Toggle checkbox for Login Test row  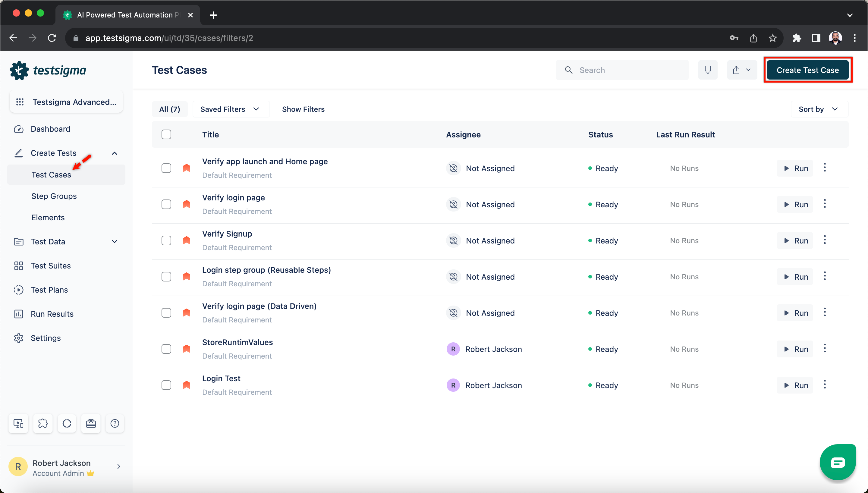tap(166, 385)
